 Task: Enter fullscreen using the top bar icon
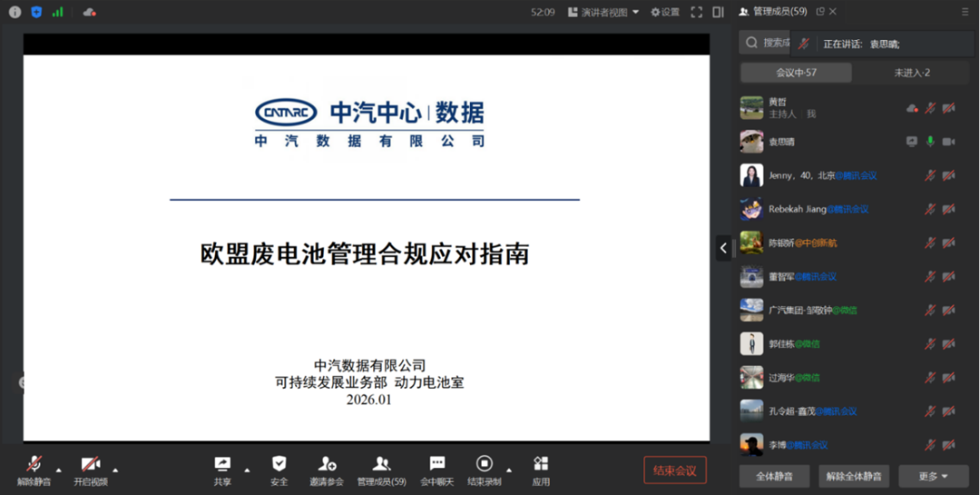click(x=697, y=12)
